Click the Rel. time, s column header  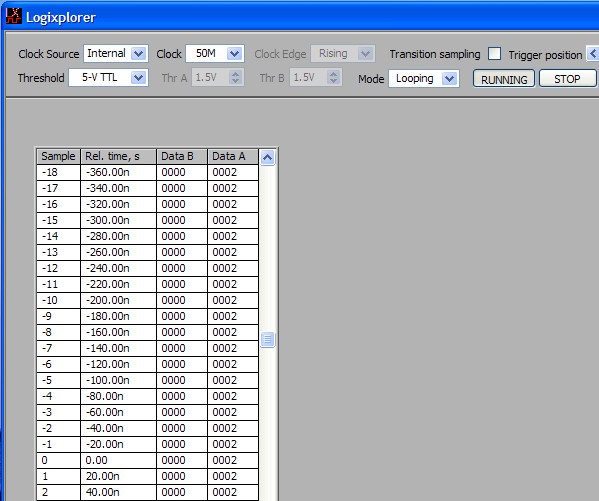click(x=118, y=156)
